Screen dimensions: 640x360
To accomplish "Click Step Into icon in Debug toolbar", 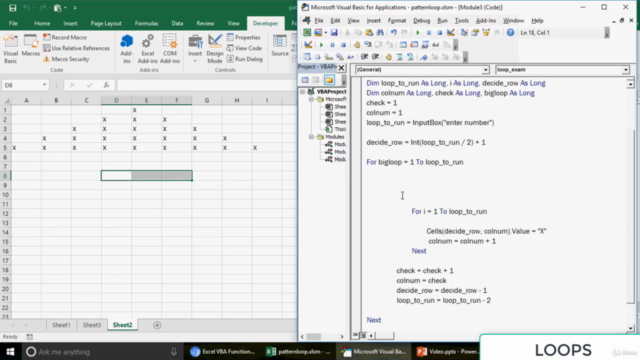I will [368, 45].
